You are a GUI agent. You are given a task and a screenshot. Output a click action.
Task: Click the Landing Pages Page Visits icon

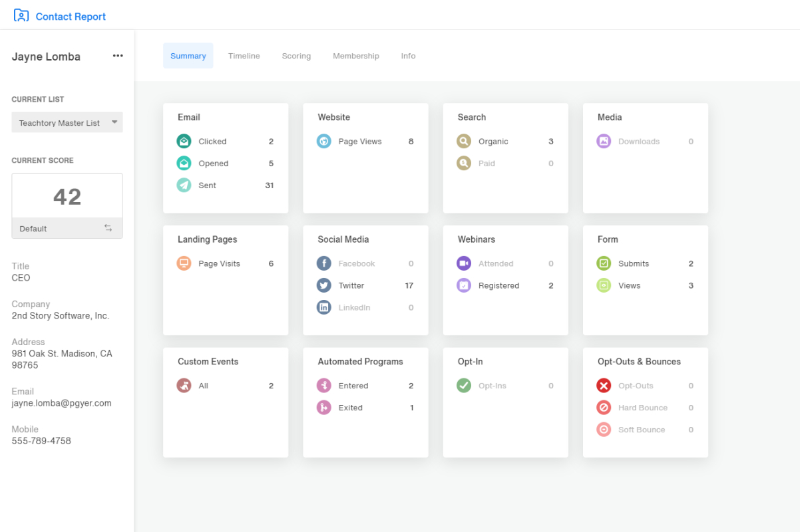184,263
